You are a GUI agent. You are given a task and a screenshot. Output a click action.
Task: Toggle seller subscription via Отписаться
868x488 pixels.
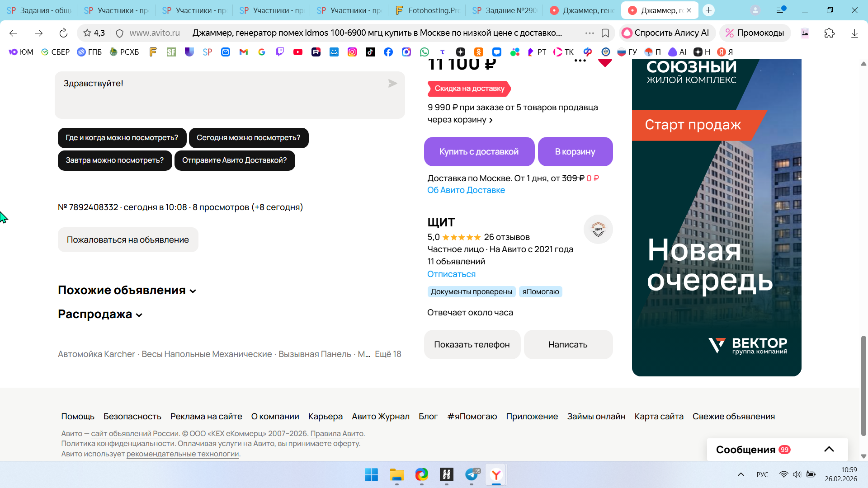[x=451, y=274]
